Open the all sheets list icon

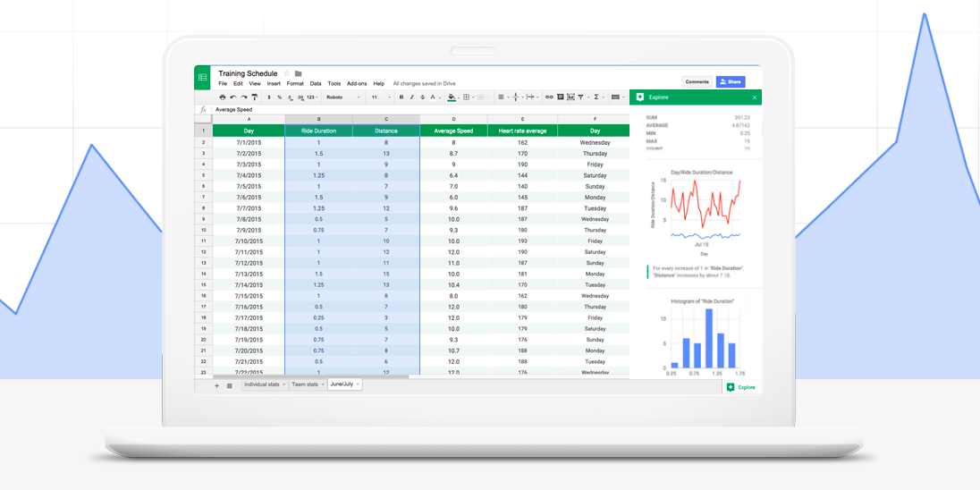(230, 385)
